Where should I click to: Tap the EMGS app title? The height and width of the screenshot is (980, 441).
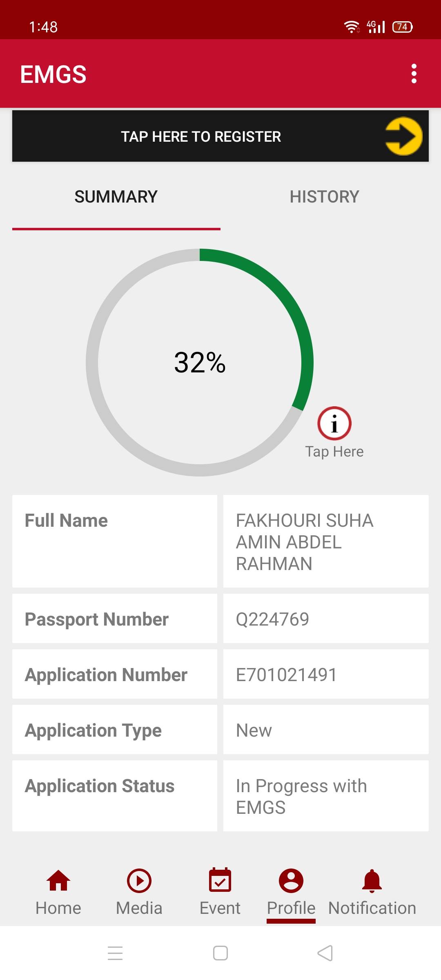click(x=53, y=74)
